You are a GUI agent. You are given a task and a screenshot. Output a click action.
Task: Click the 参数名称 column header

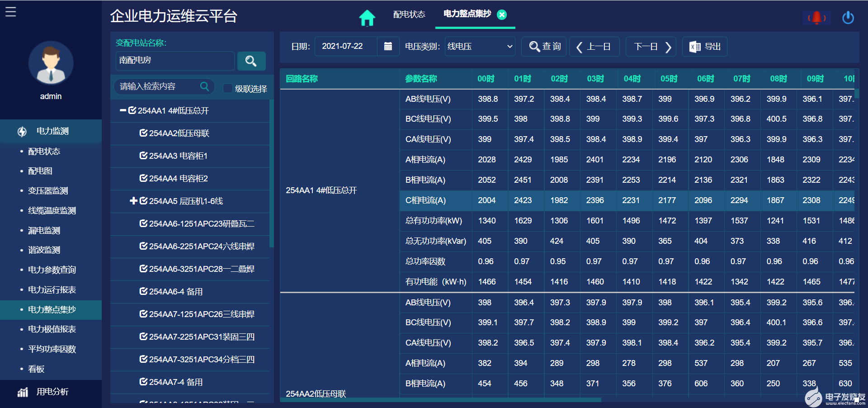[421, 79]
